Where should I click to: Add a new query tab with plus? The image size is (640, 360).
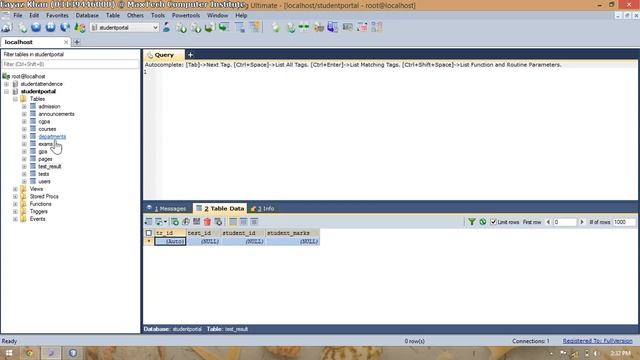(x=190, y=55)
